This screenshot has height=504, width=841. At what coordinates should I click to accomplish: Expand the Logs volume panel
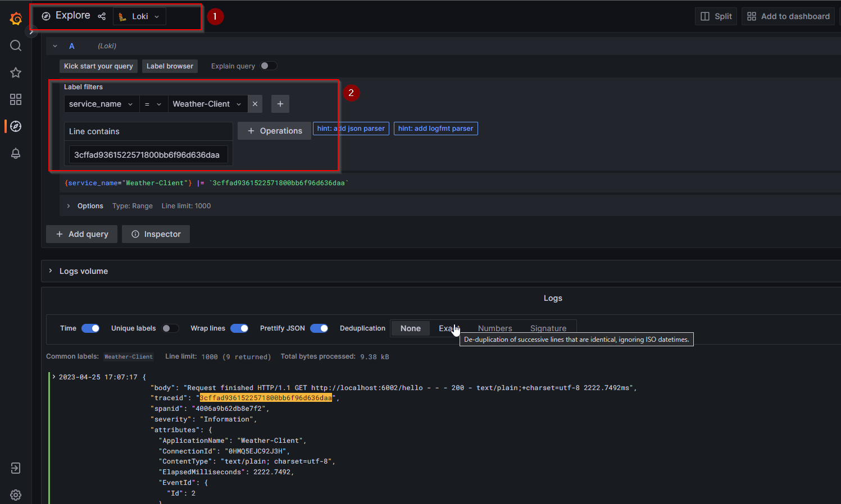click(x=51, y=271)
